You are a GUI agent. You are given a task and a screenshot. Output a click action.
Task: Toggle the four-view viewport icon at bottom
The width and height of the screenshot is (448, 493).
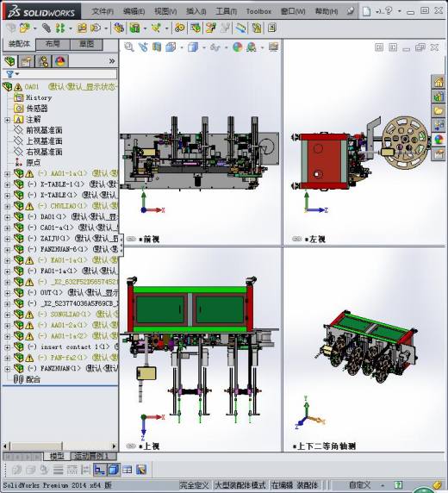(x=128, y=470)
